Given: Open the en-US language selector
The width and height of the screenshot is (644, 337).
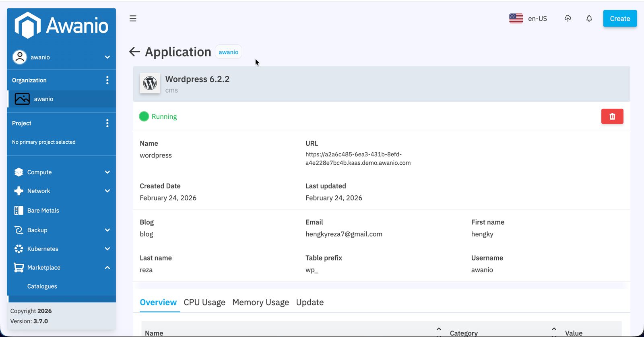Looking at the screenshot, I should click(x=528, y=19).
